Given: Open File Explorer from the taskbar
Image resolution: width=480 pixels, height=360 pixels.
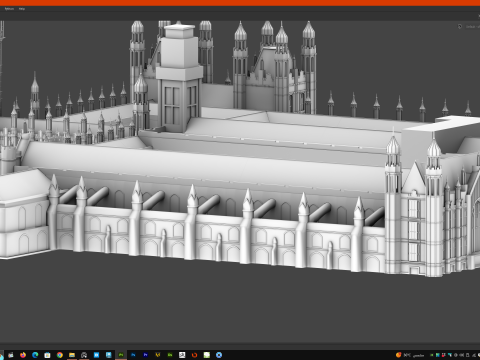Looking at the screenshot, I should 72,355.
